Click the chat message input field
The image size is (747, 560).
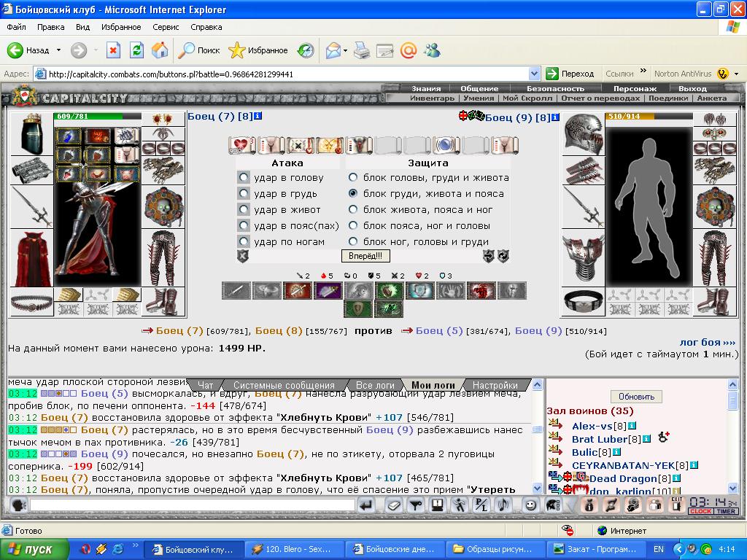[192, 505]
